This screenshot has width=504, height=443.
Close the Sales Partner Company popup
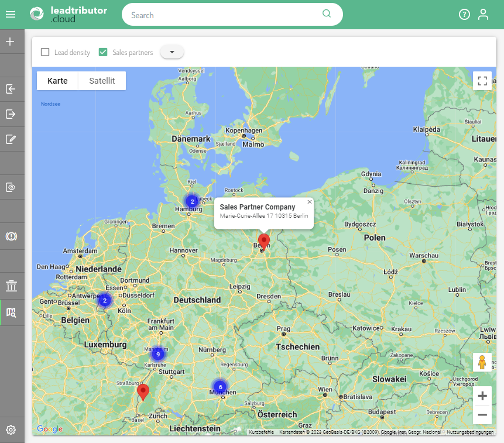(310, 202)
